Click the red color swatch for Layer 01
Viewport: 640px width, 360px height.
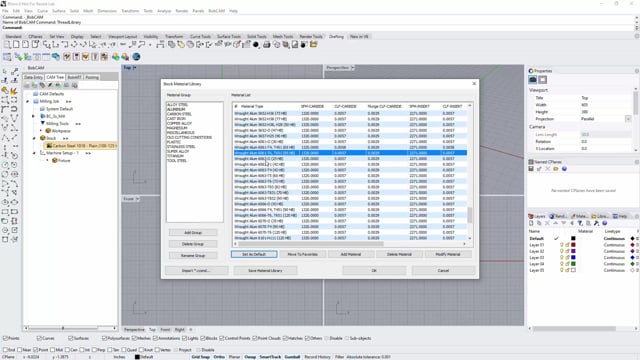[573, 245]
